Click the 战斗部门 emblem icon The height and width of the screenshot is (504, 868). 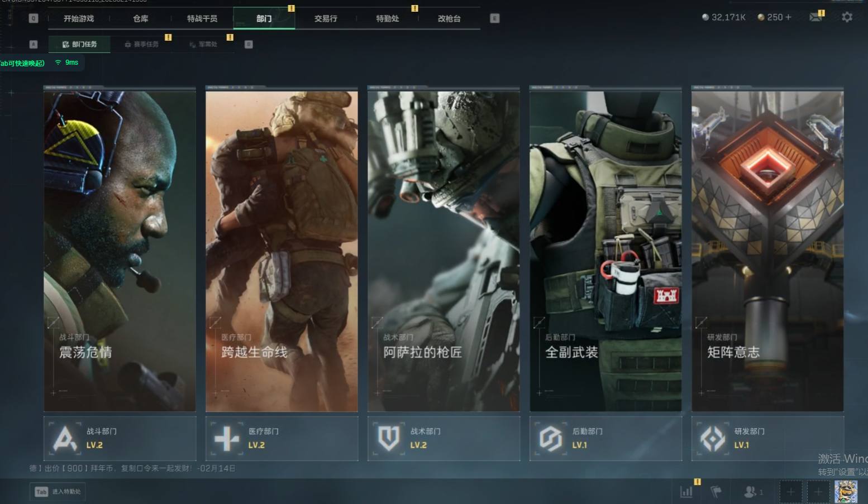(x=65, y=439)
